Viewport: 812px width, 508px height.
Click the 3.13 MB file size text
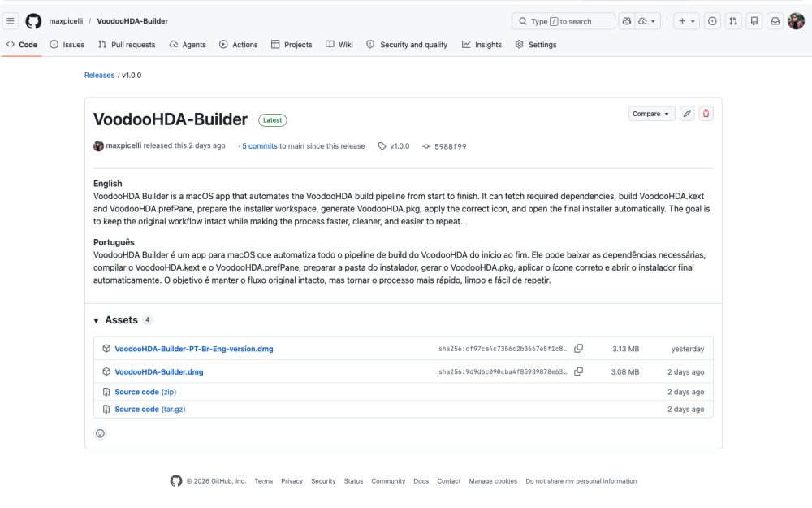[625, 349]
